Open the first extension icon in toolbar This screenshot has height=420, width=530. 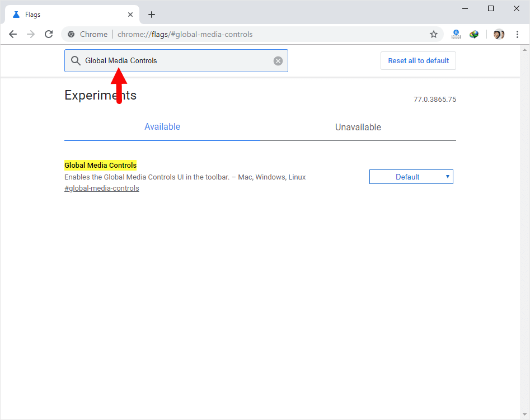tap(456, 34)
